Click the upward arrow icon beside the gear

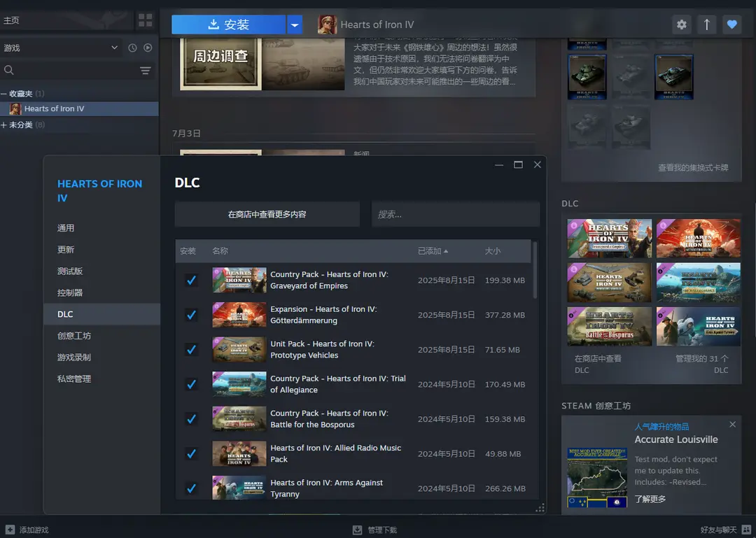706,24
